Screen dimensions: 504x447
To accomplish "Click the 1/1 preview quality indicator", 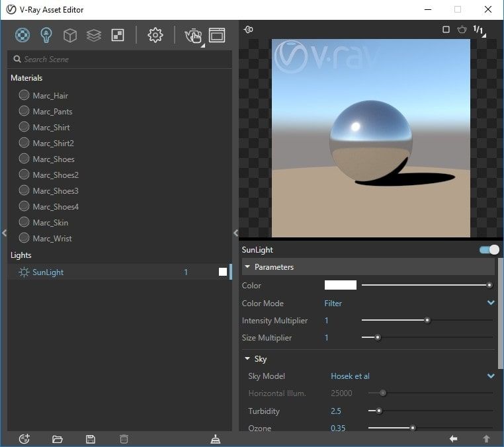I will click(x=479, y=30).
